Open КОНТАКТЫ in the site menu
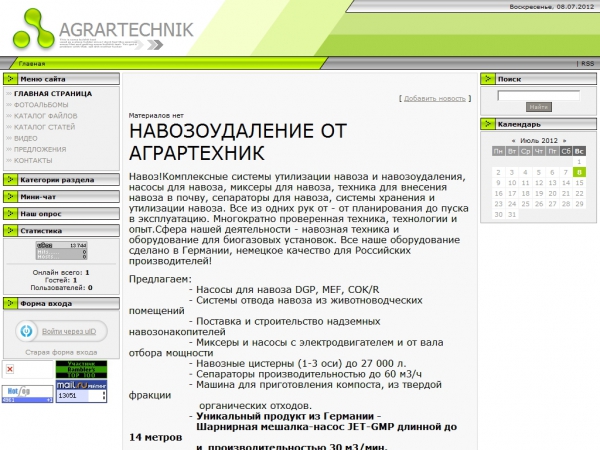Image resolution: width=600 pixels, height=450 pixels. [x=33, y=160]
